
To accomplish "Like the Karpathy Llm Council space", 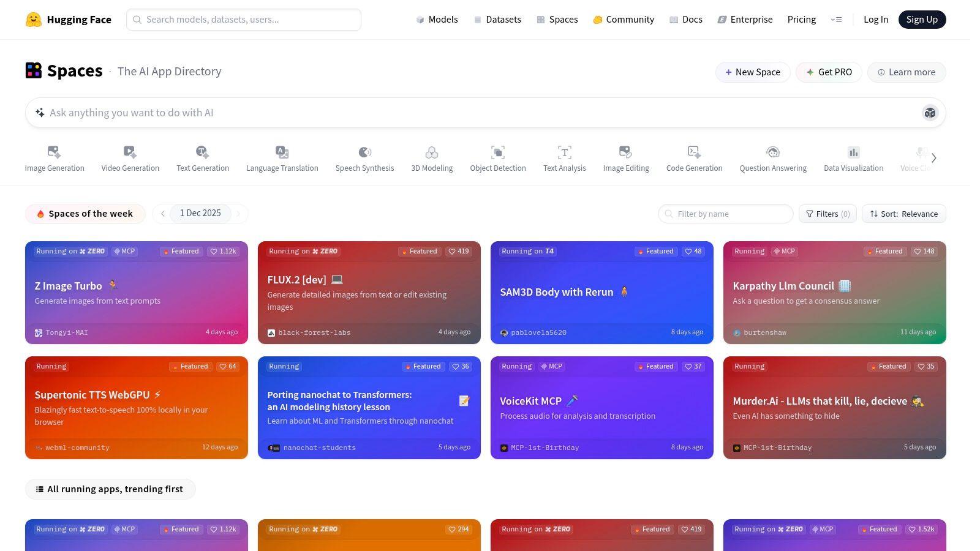I will 924,251.
